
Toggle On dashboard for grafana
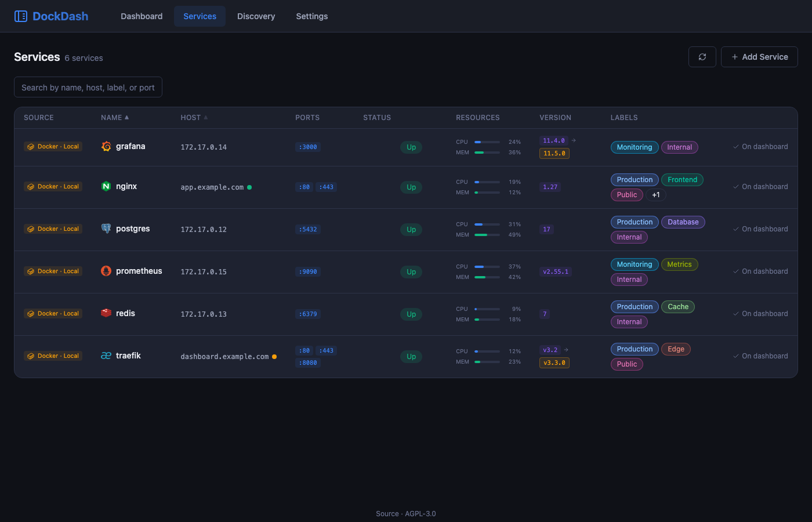[x=760, y=147]
